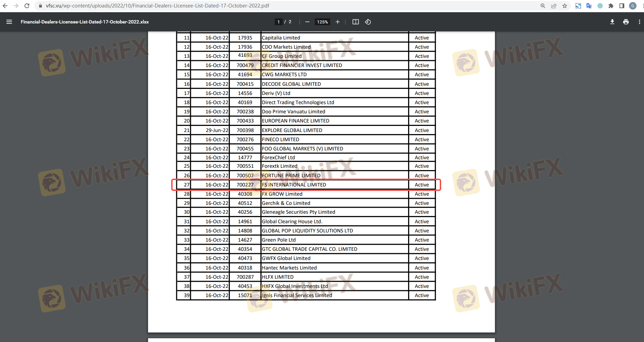This screenshot has height=342, width=644.
Task: Download the PDF file
Action: (612, 22)
